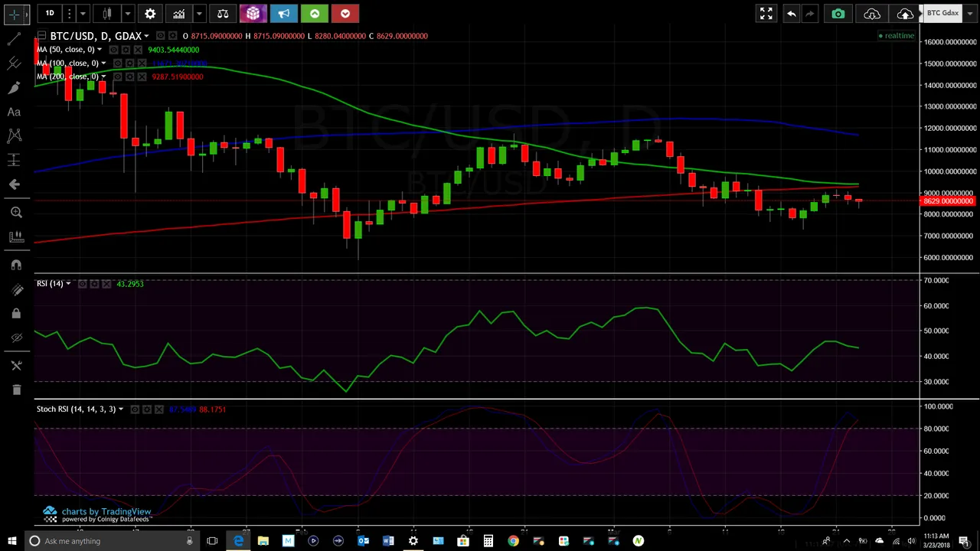Click the undo arrow in top toolbar

coord(792,14)
